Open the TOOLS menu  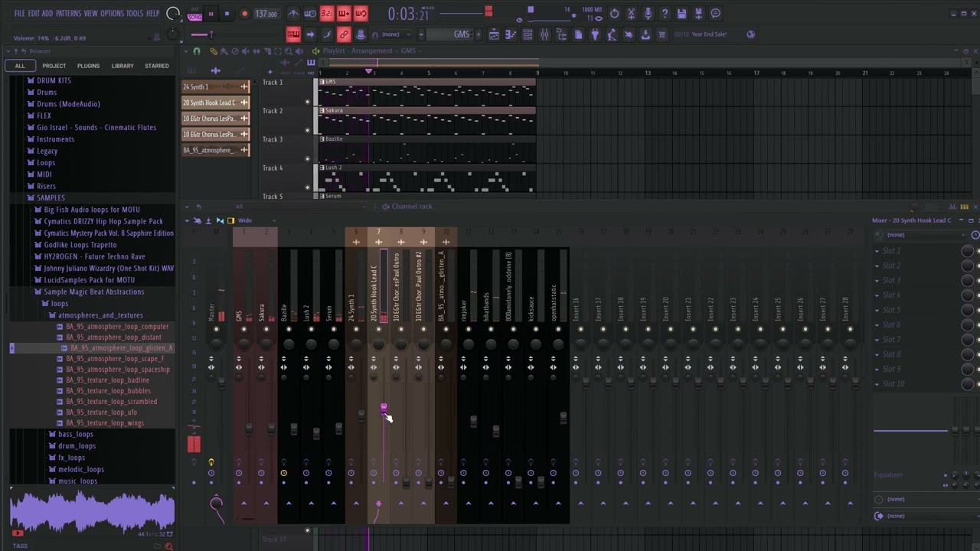click(x=135, y=14)
